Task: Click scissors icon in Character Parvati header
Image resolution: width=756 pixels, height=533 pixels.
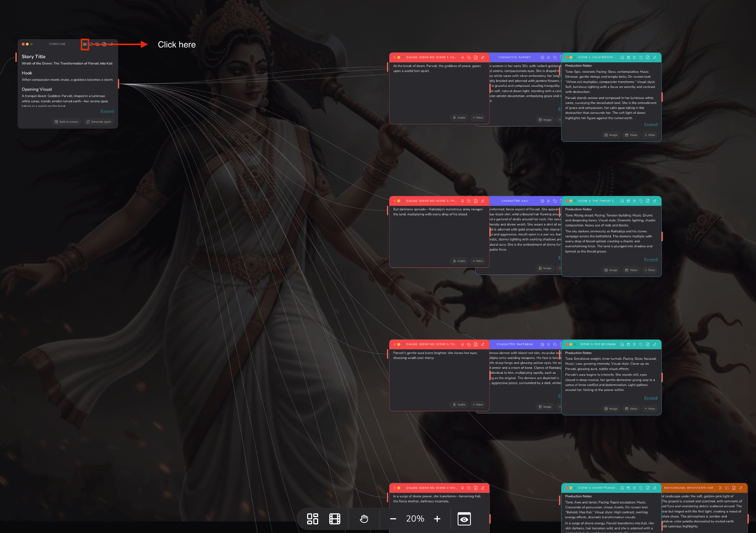Action: click(549, 57)
